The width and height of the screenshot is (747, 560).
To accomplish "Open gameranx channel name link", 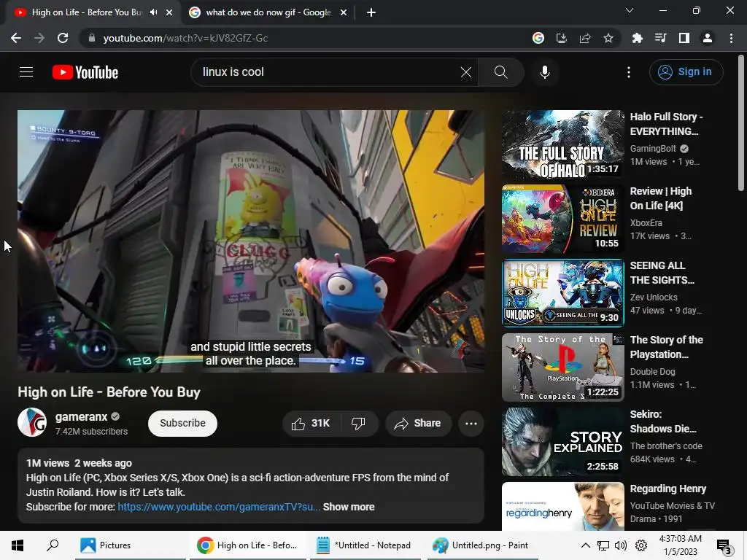I will pyautogui.click(x=82, y=416).
